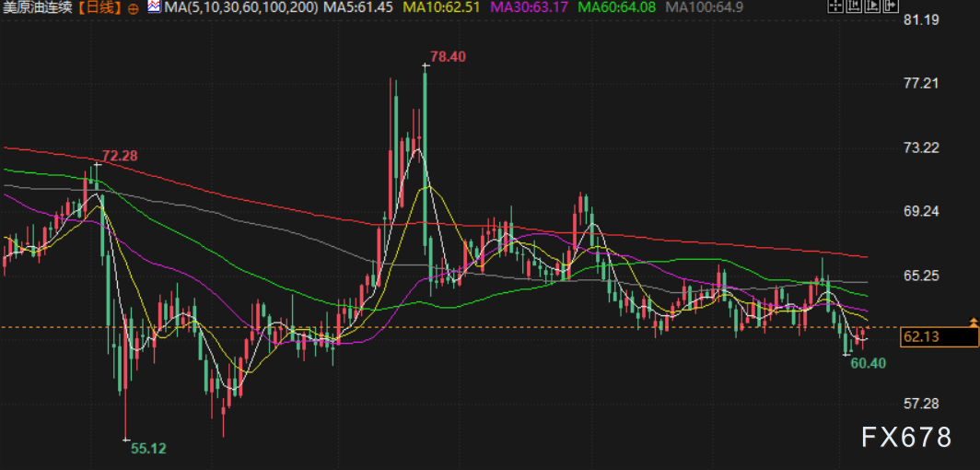
Task: Click the 美原油连续 instrument name
Action: [x=38, y=8]
